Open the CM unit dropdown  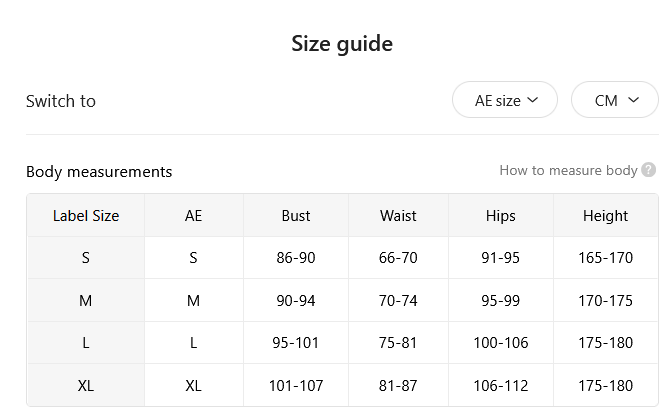pyautogui.click(x=615, y=100)
